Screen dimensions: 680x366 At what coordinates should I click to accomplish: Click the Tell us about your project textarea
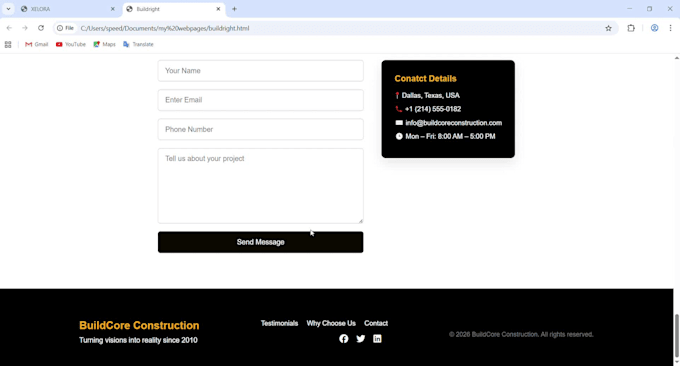click(x=261, y=186)
